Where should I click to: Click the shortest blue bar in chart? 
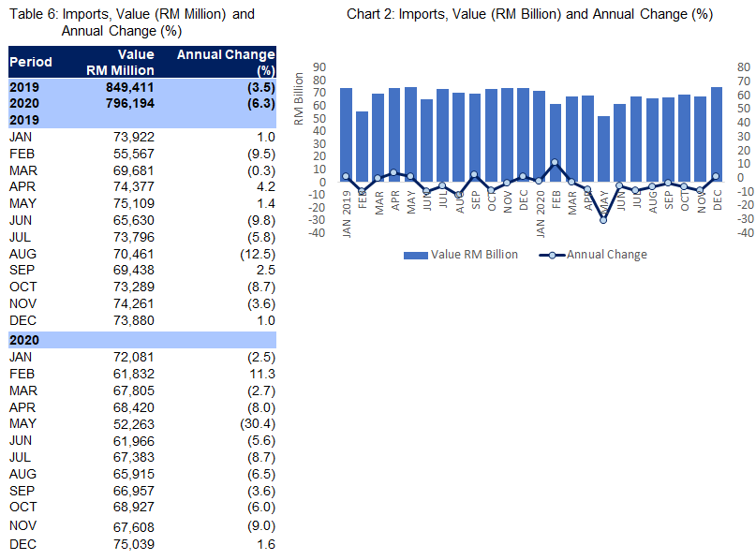point(603,148)
